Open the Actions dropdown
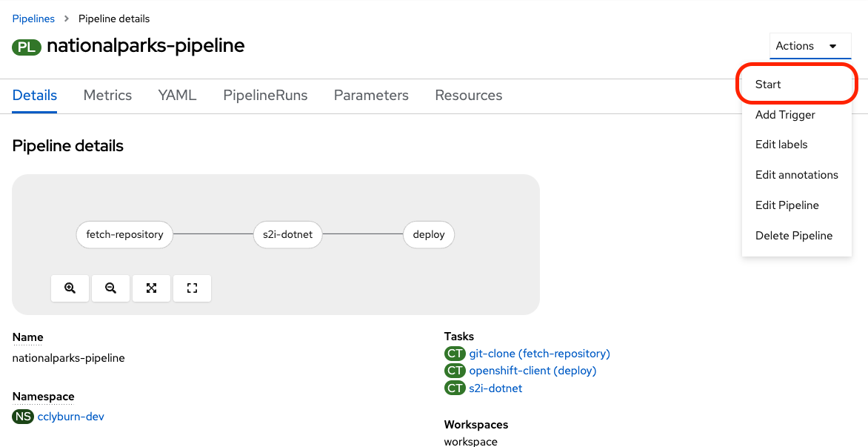Image resolution: width=868 pixels, height=447 pixels. pos(810,46)
